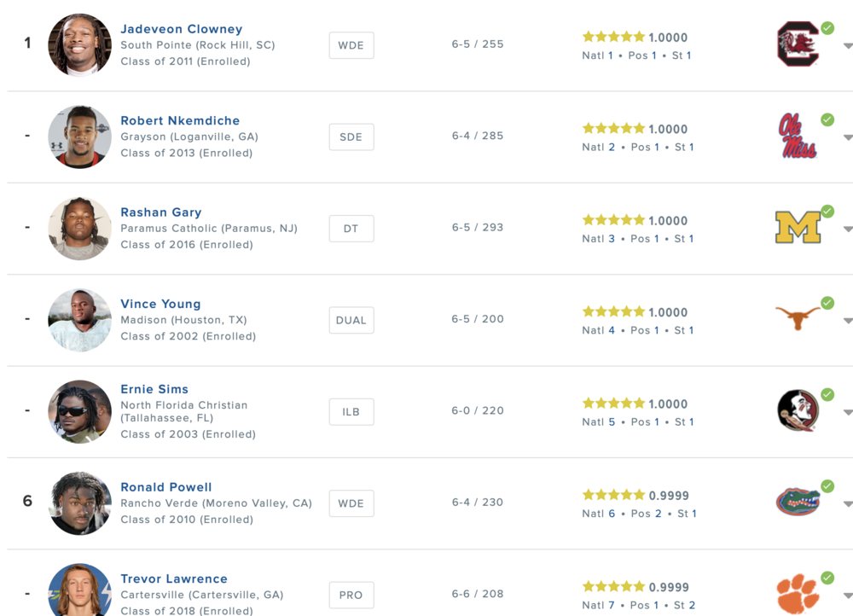
Task: Expand Jadeveon Clowney's row arrow
Action: pyautogui.click(x=847, y=46)
